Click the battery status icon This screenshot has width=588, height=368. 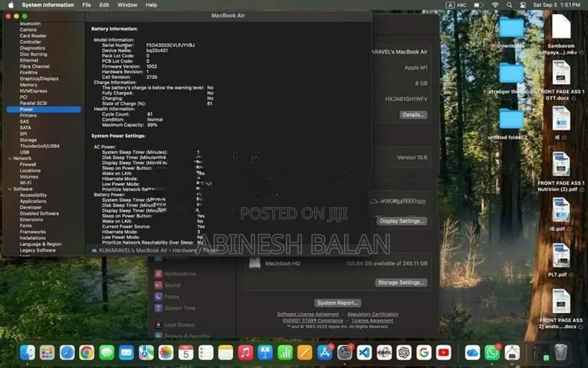point(478,5)
